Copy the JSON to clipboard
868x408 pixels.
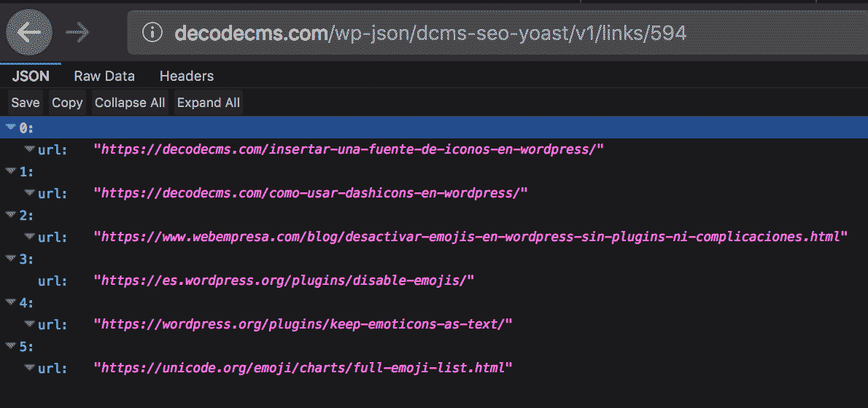[x=68, y=103]
